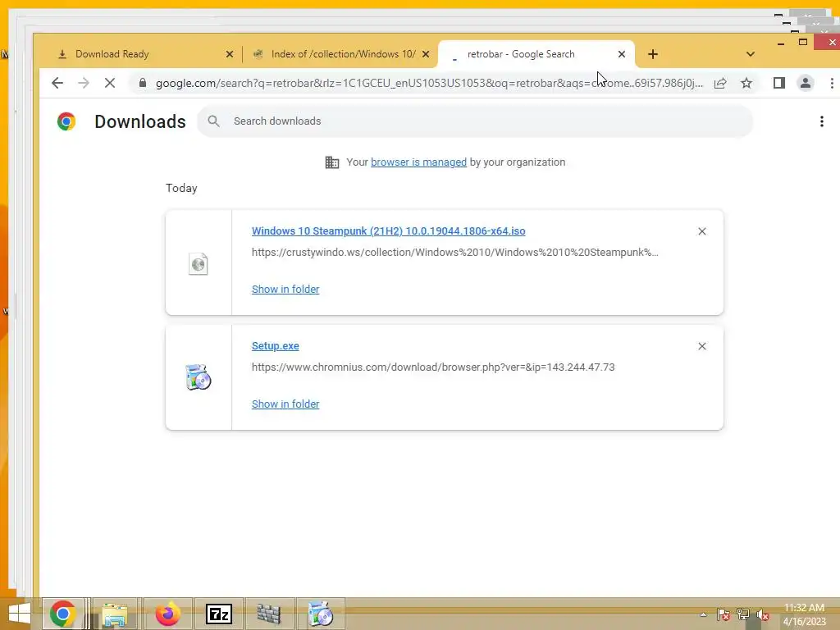Click the search magnifier icon
This screenshot has width=840, height=630.
click(214, 121)
